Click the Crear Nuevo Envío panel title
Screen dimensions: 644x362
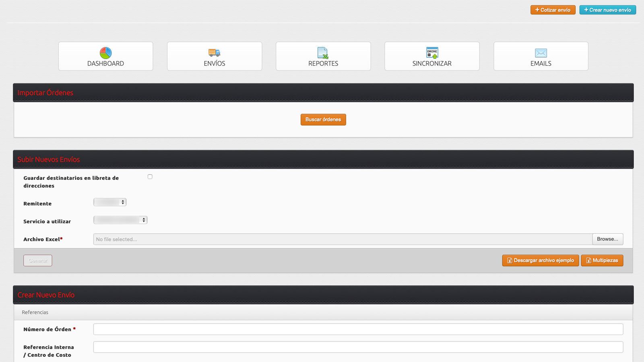(46, 295)
